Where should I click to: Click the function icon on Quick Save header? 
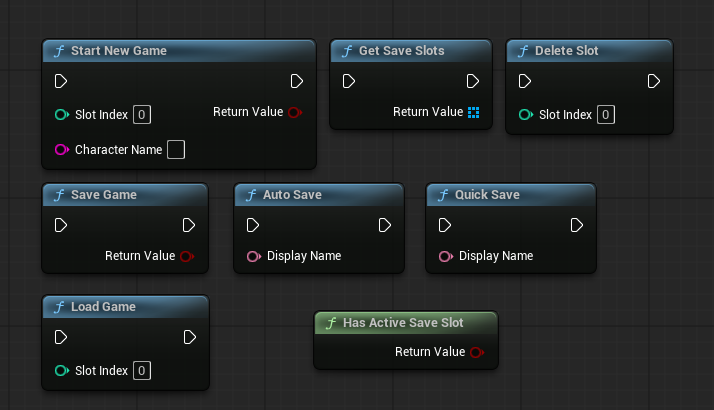(443, 195)
